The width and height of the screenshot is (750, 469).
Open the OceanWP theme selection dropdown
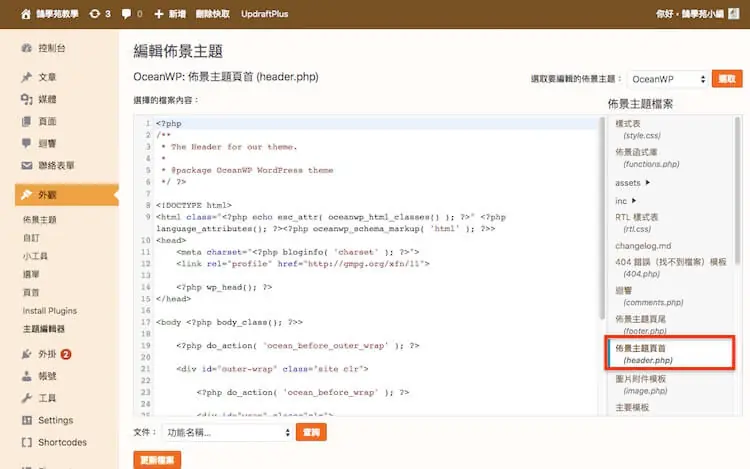coord(668,79)
